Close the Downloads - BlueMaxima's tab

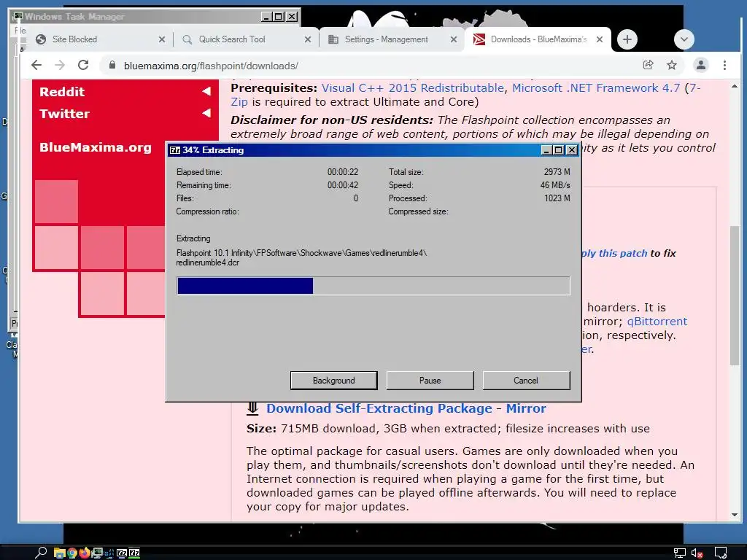point(600,39)
